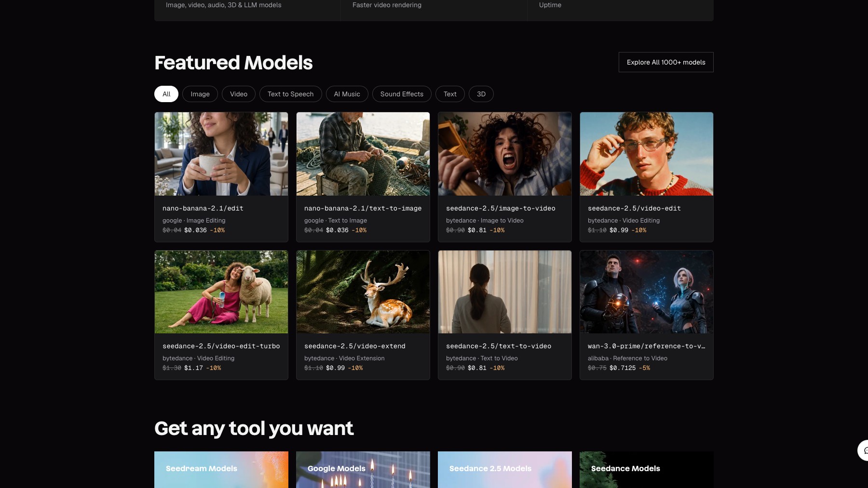The height and width of the screenshot is (488, 868).
Task: Open the sci-fi characters wan-3.0 thumbnail
Action: 647,291
